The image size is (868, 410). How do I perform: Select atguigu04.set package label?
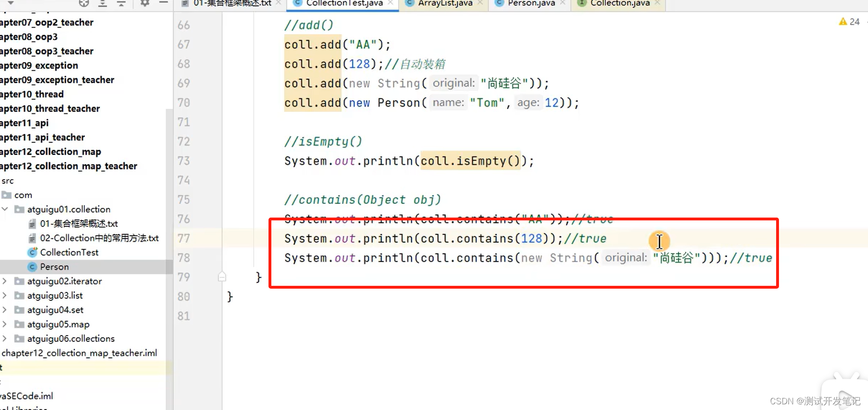55,310
